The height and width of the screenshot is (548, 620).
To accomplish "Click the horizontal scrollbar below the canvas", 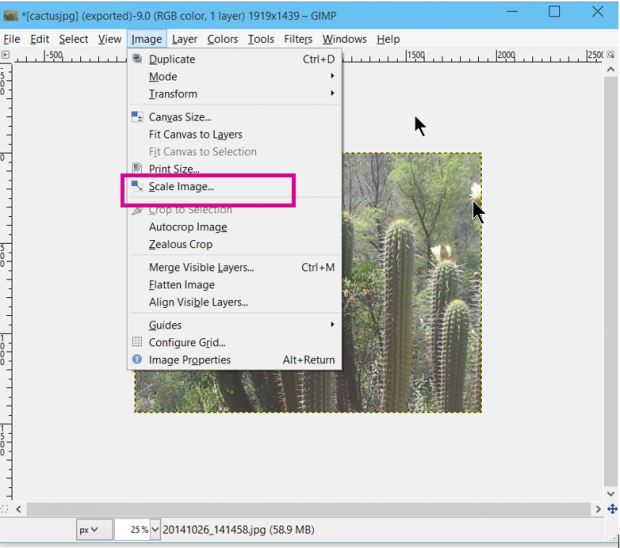I will 300,509.
